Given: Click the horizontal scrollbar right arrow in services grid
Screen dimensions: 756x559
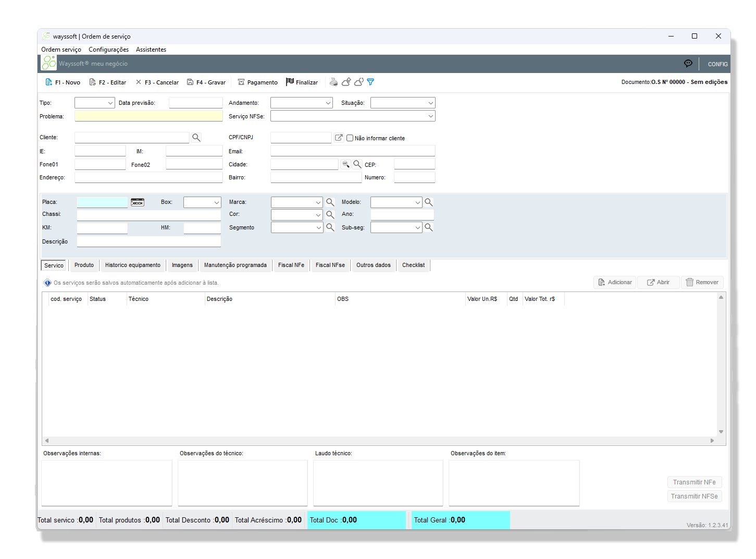Looking at the screenshot, I should [712, 441].
